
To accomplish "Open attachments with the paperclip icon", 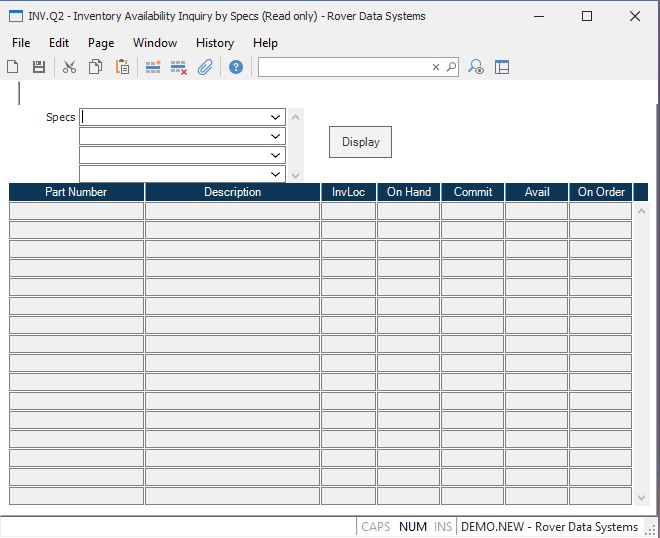I will pos(205,67).
